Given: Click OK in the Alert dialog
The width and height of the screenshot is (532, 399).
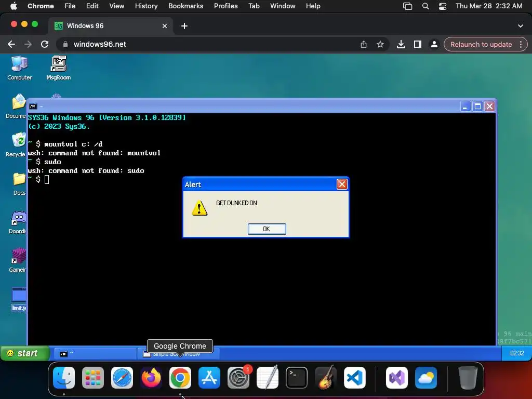Looking at the screenshot, I should tap(267, 229).
